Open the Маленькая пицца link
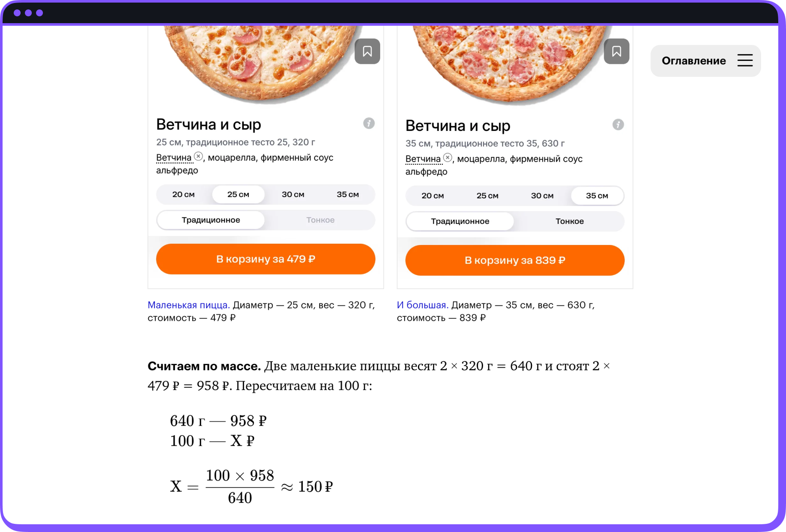786x532 pixels. 188,305
